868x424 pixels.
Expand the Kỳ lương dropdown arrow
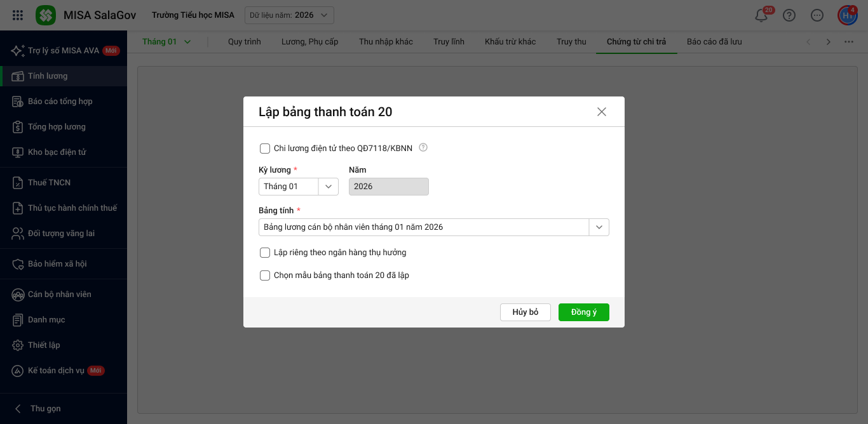click(329, 187)
